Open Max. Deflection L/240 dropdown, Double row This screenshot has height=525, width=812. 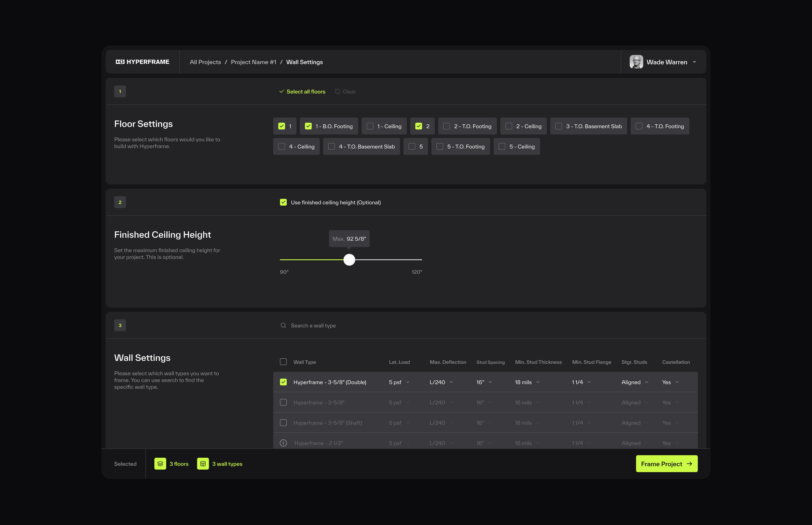(x=441, y=382)
